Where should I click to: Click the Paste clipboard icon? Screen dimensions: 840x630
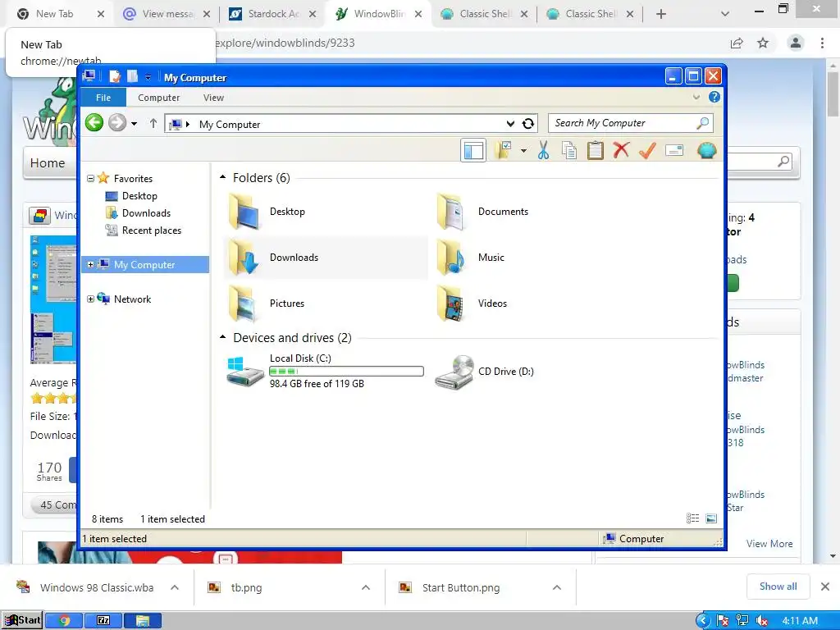tap(596, 151)
